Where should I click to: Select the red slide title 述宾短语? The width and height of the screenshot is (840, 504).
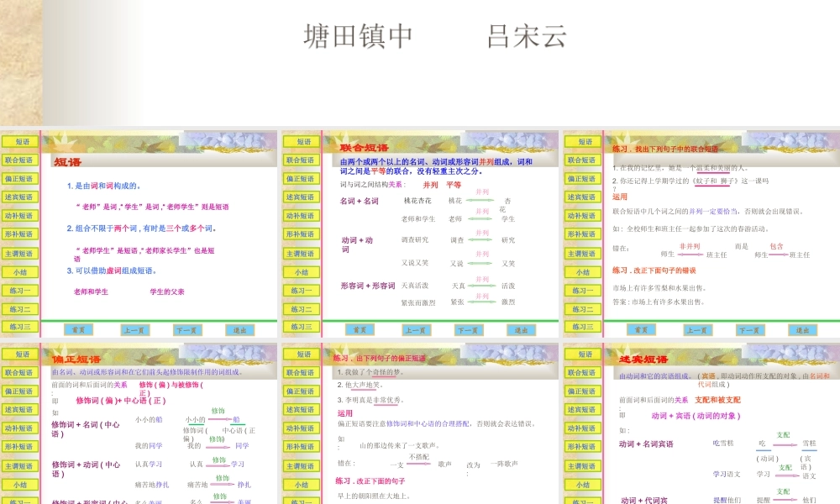pos(643,360)
